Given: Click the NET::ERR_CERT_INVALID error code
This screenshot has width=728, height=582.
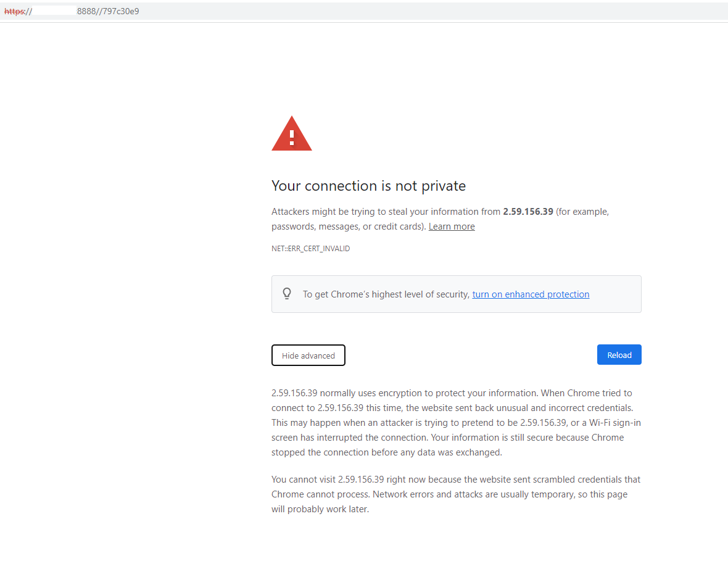Looking at the screenshot, I should tap(310, 249).
